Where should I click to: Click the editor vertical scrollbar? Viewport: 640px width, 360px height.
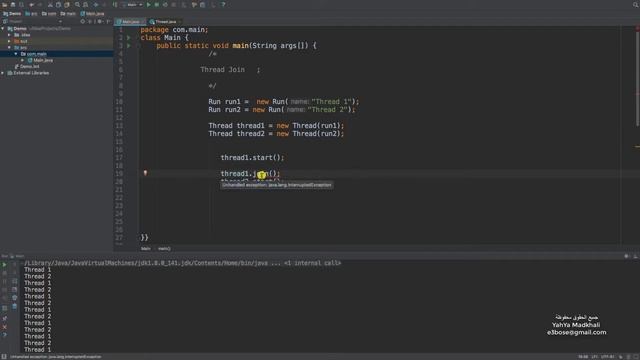click(x=637, y=78)
